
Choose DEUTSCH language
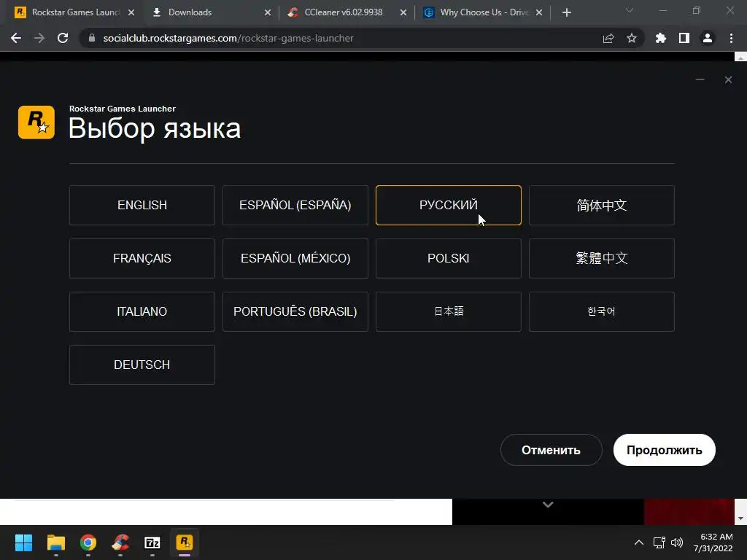pos(142,365)
